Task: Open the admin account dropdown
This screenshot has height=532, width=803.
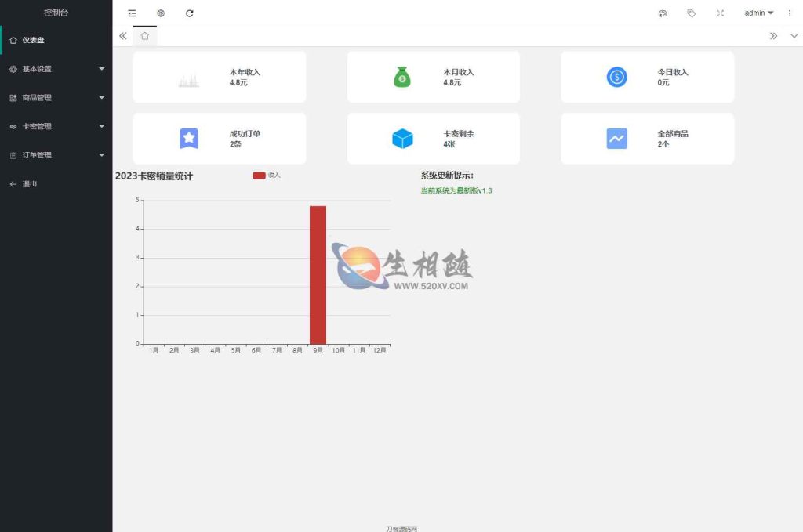Action: click(x=758, y=13)
